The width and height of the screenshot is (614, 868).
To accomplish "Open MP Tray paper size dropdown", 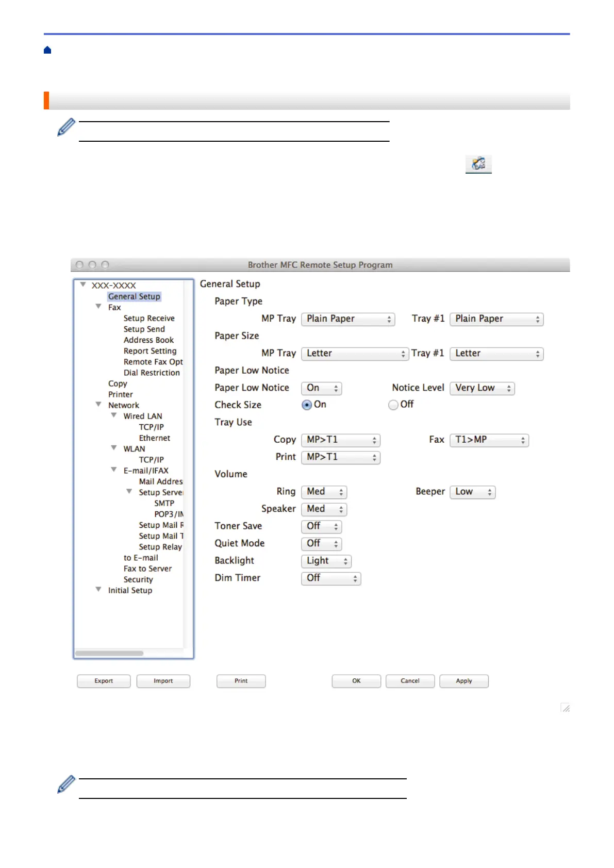I will point(355,354).
